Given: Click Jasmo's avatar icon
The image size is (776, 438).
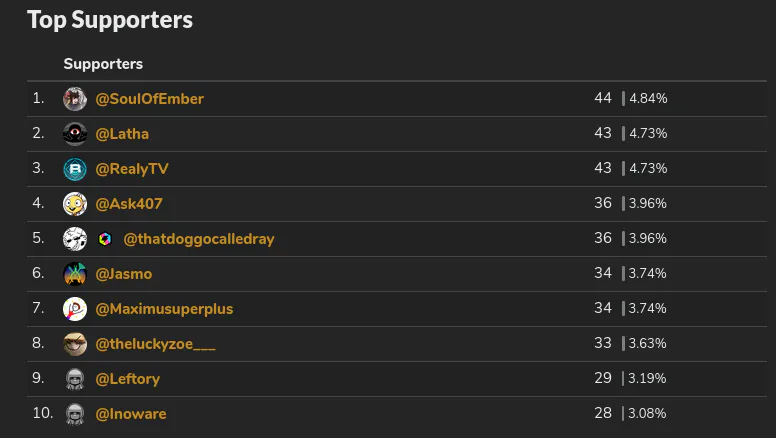Looking at the screenshot, I should [75, 274].
